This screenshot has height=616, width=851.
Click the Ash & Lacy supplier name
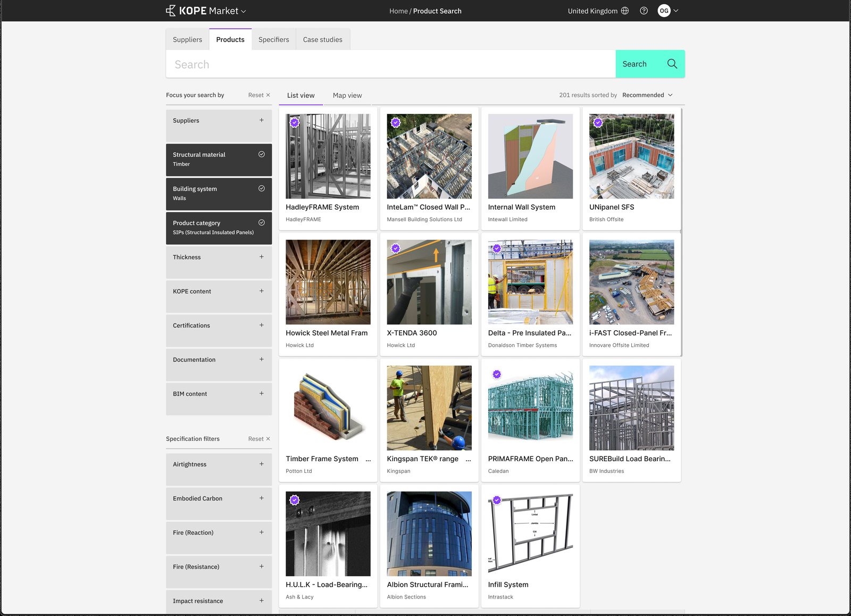pyautogui.click(x=299, y=597)
